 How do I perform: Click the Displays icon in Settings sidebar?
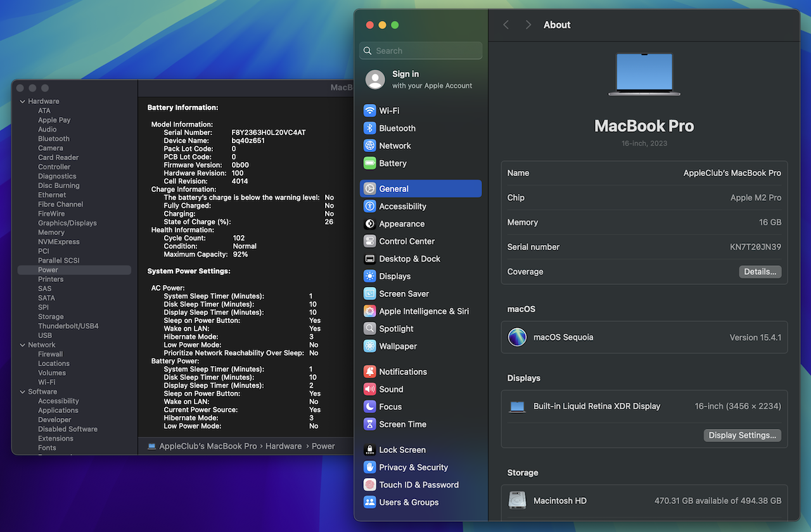(x=370, y=276)
